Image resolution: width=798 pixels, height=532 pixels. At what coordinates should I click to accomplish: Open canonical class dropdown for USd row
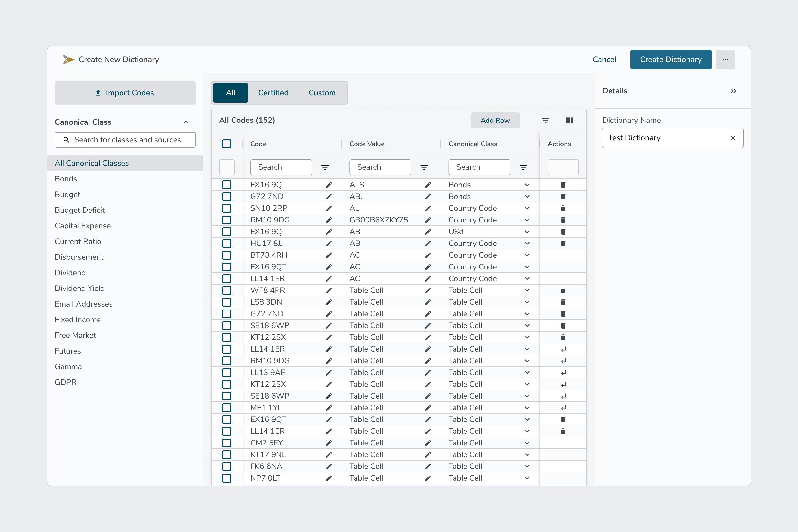tap(527, 232)
